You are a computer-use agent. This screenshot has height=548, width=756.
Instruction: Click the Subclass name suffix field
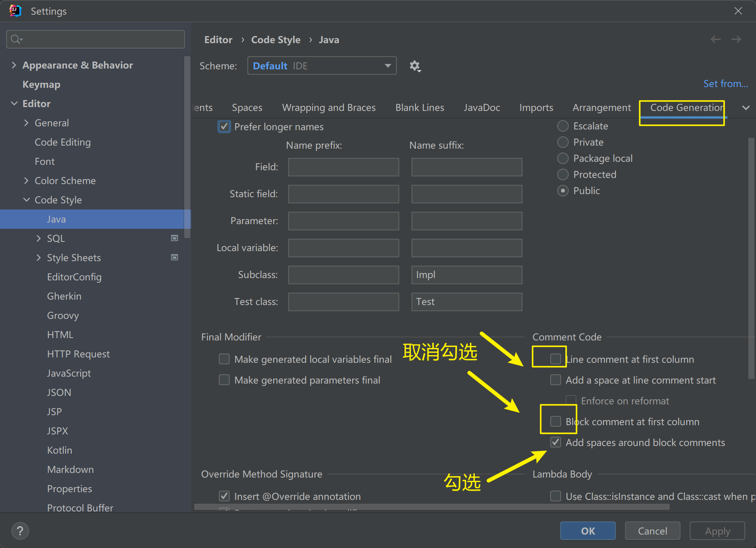pyautogui.click(x=467, y=275)
